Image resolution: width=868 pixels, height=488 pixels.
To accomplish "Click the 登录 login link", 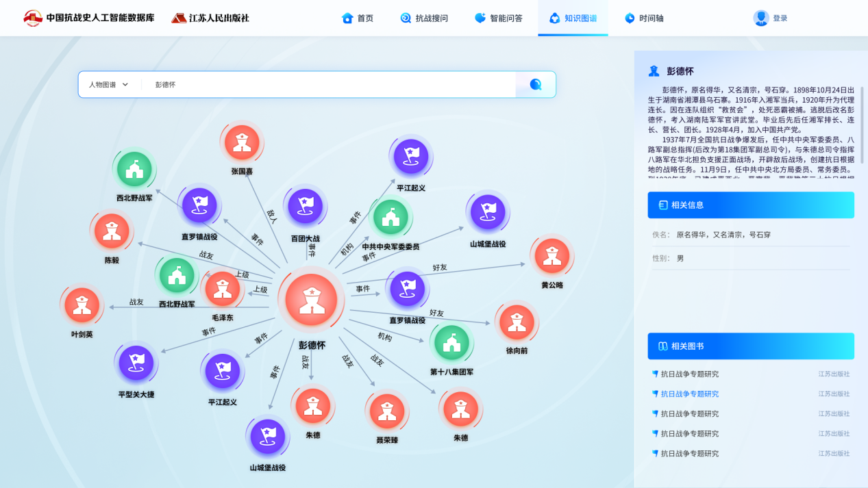I will (780, 18).
